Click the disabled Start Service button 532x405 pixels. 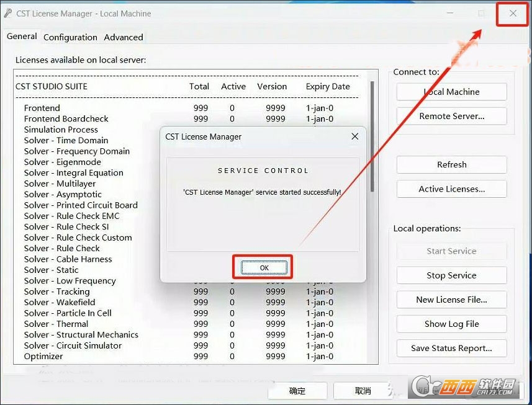(x=451, y=251)
